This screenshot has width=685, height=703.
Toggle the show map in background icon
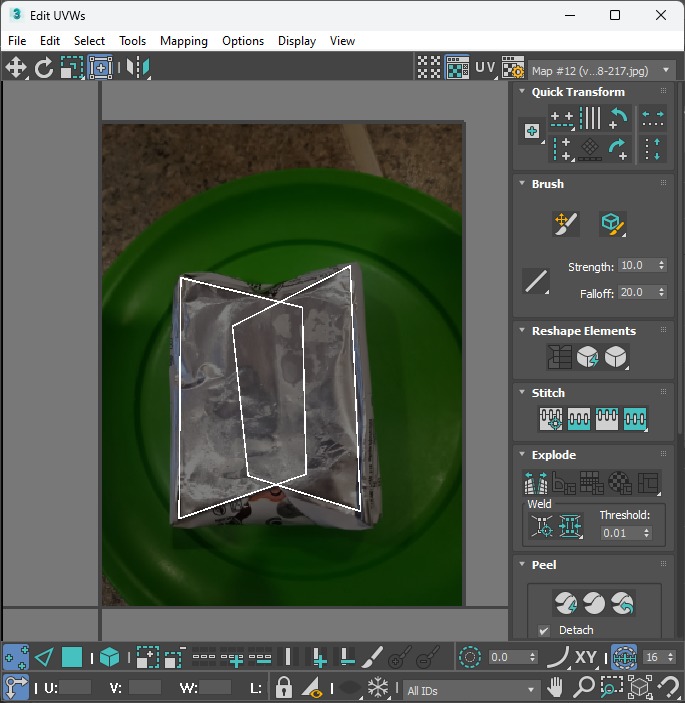pyautogui.click(x=457, y=67)
